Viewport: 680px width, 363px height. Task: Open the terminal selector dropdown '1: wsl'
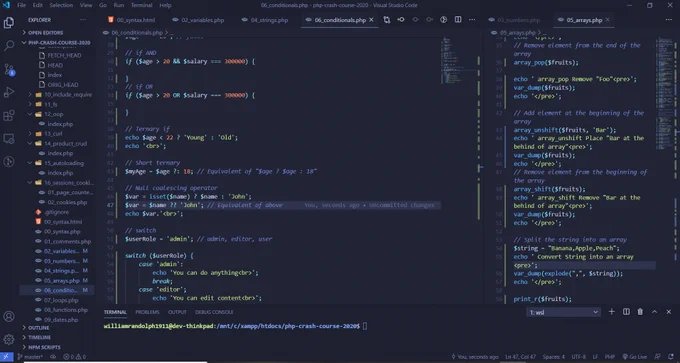click(563, 312)
